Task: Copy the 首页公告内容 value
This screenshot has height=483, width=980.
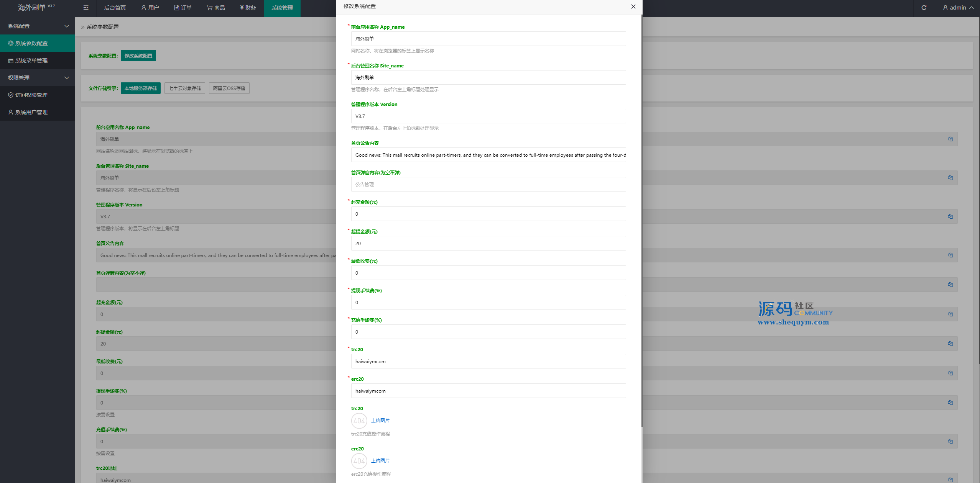Action: click(x=950, y=255)
